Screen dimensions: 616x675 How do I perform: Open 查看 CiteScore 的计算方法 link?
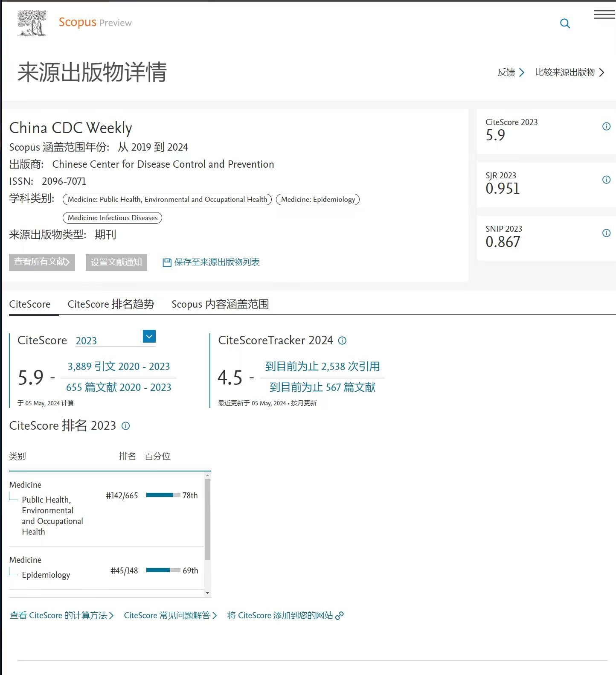pos(61,615)
